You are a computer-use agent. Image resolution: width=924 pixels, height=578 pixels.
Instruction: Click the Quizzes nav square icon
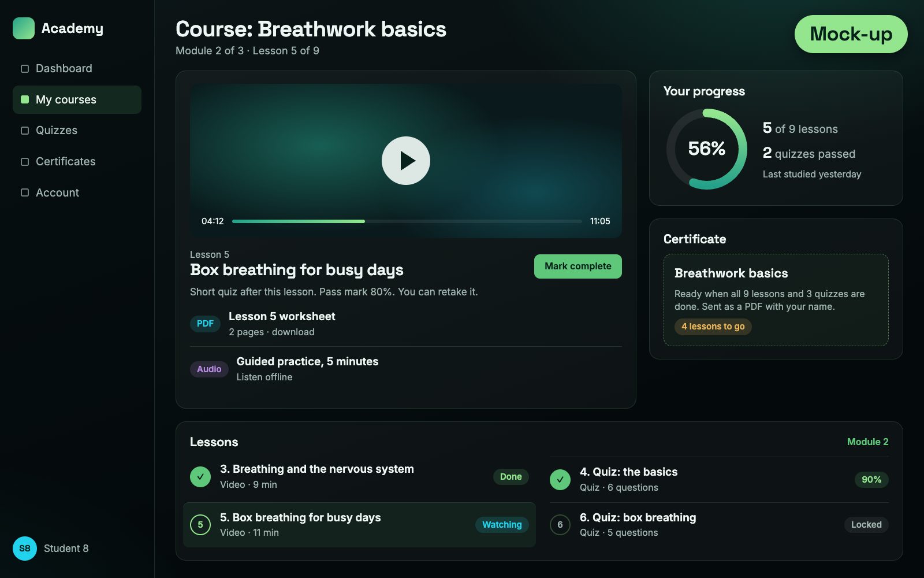(25, 131)
